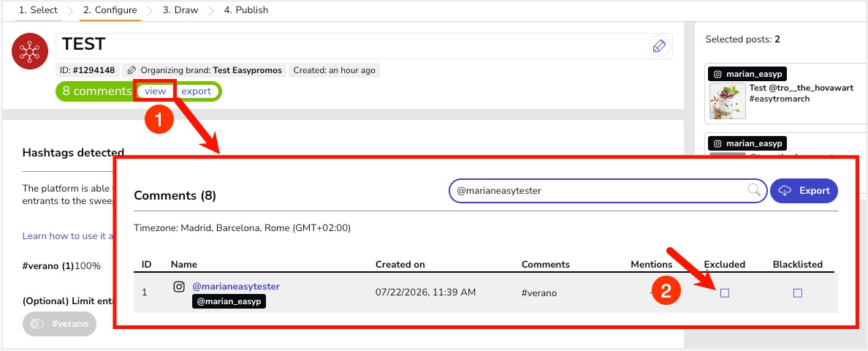Click the blue Export button

[x=804, y=190]
